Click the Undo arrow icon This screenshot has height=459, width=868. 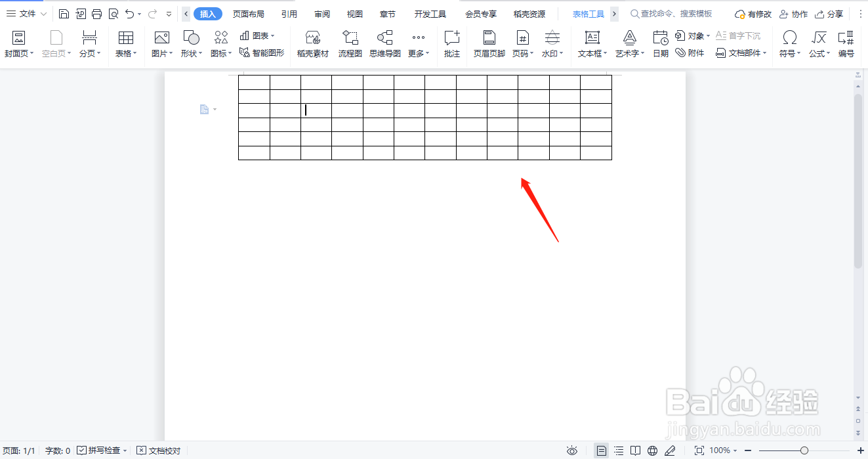pos(130,14)
